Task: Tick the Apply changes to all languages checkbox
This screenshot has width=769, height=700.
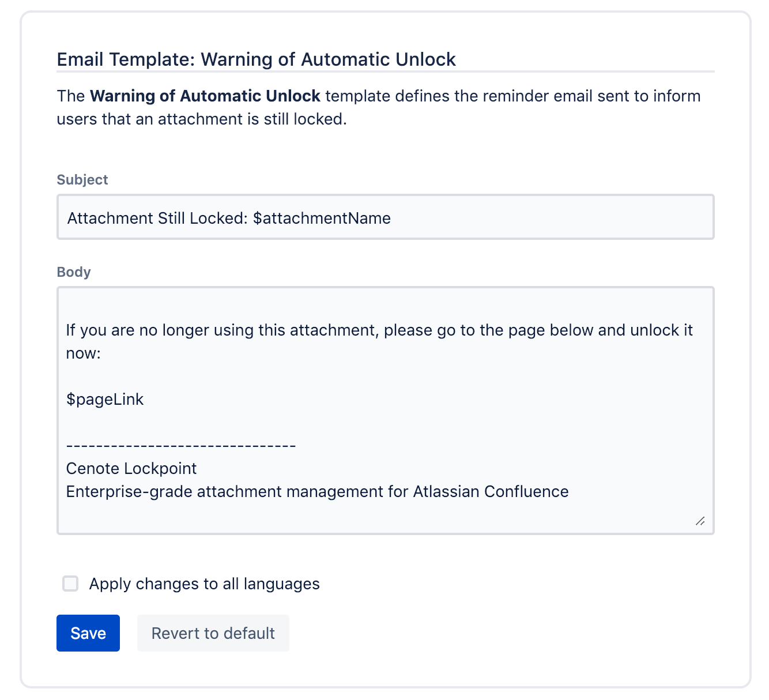Action: 70,584
